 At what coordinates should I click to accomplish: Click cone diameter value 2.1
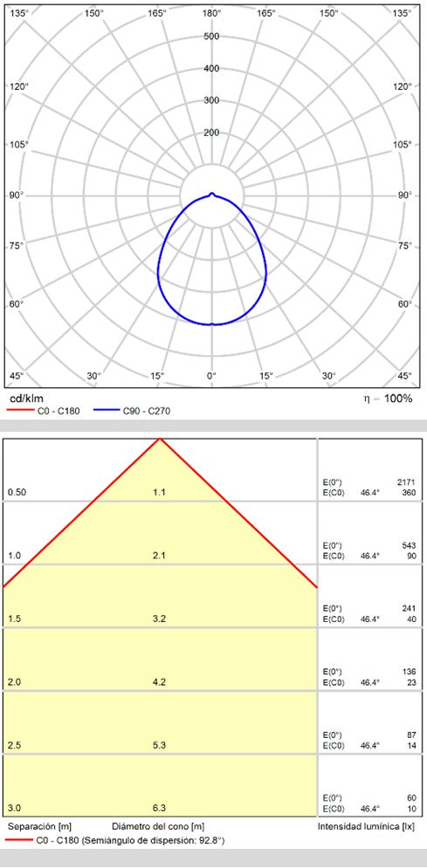pyautogui.click(x=159, y=555)
